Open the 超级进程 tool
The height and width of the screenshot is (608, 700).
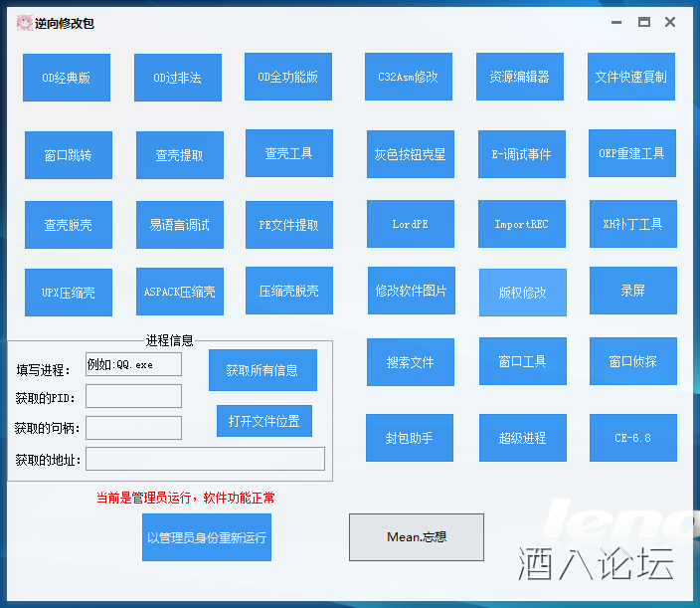click(x=522, y=438)
